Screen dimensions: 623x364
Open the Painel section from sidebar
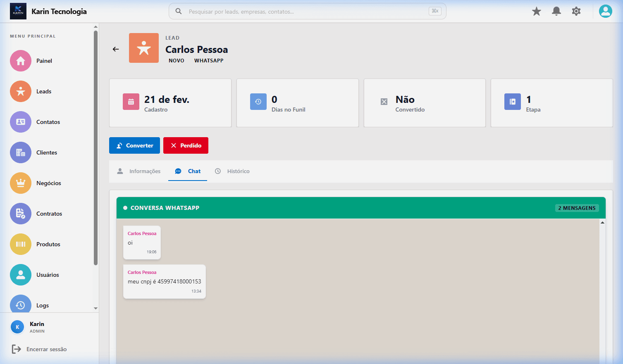[x=21, y=61]
